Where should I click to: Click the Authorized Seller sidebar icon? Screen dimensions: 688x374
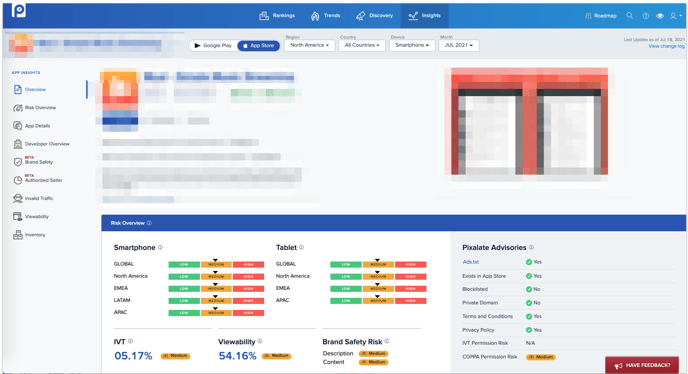click(x=18, y=180)
